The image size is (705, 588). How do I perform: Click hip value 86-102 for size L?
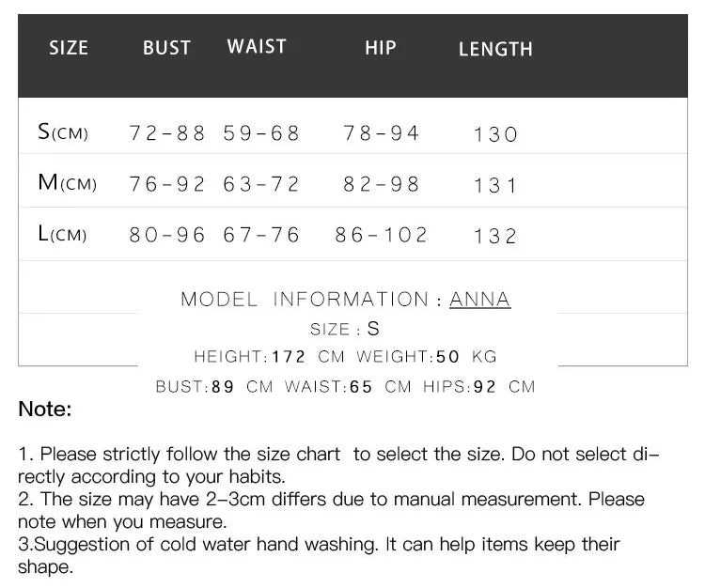point(381,235)
